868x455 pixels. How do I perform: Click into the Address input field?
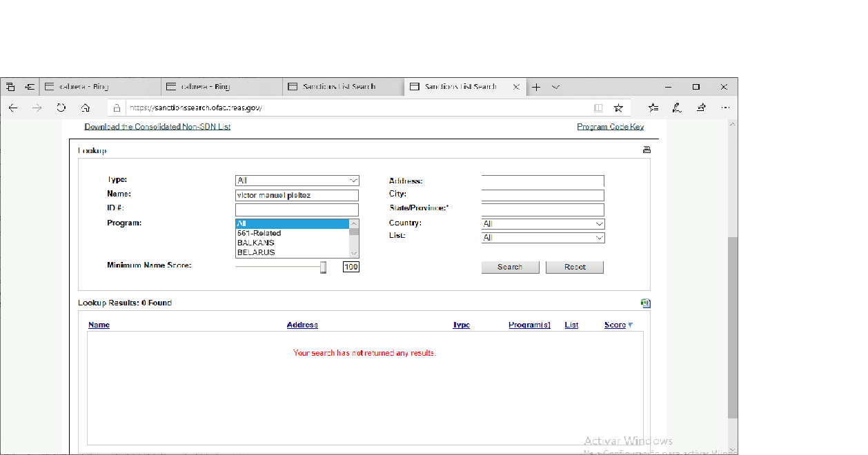(x=542, y=181)
